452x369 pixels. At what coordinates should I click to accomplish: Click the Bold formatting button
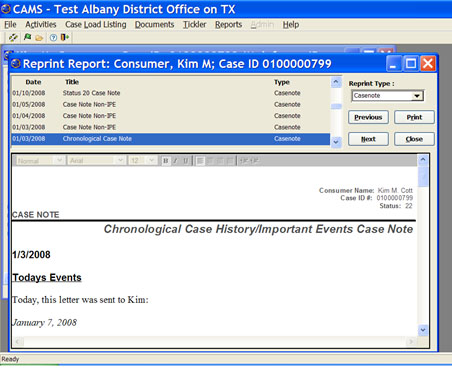coord(165,161)
